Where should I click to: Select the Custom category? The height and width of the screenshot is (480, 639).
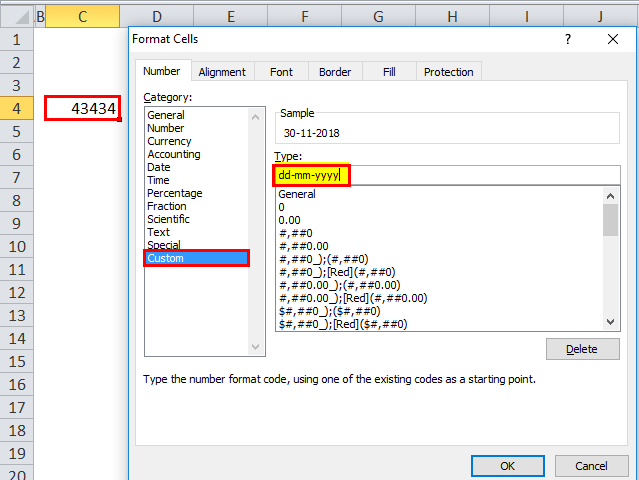[x=196, y=258]
